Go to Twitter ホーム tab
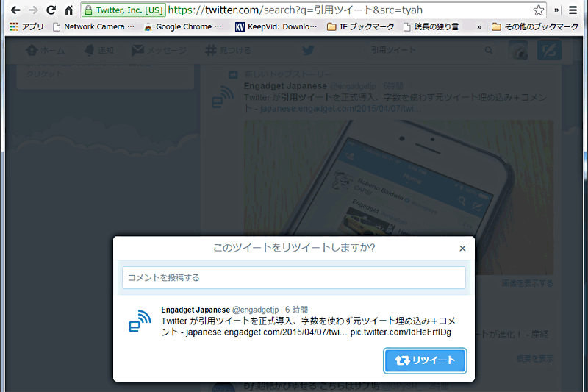The image size is (588, 392). tap(45, 50)
